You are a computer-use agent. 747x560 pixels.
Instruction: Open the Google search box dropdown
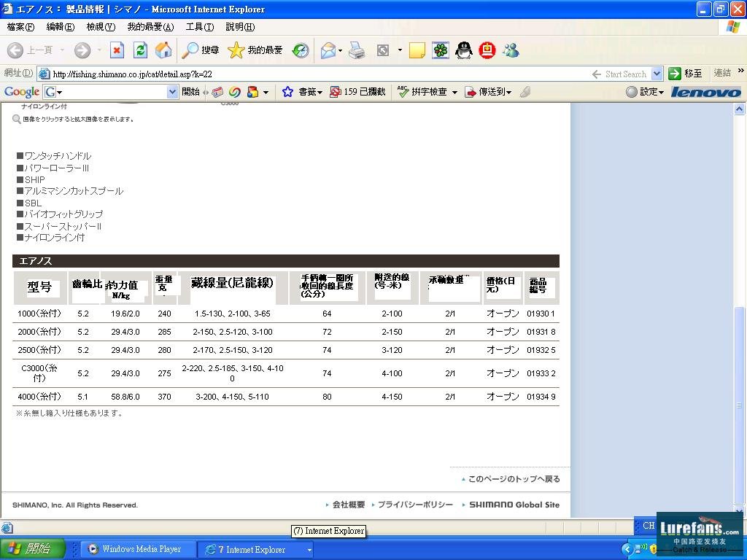point(172,92)
